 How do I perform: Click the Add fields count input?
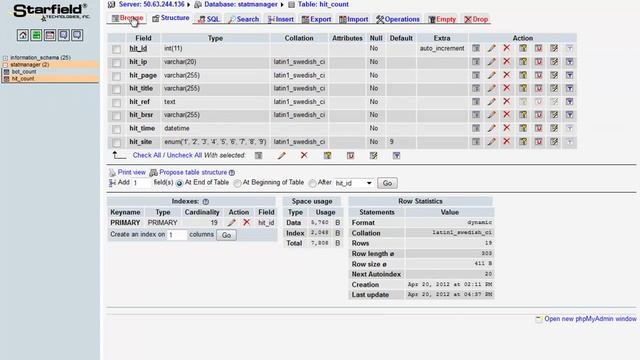pyautogui.click(x=141, y=183)
